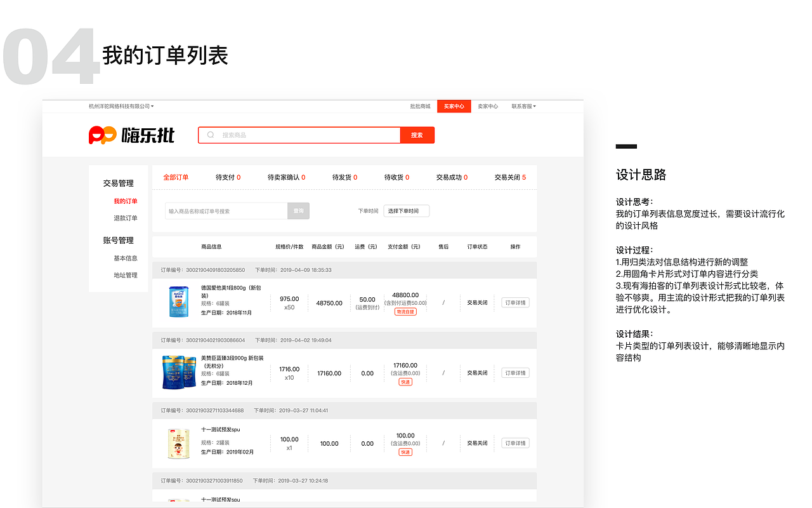Open the 基本信息 account page
The height and width of the screenshot is (508, 812).
pyautogui.click(x=126, y=258)
